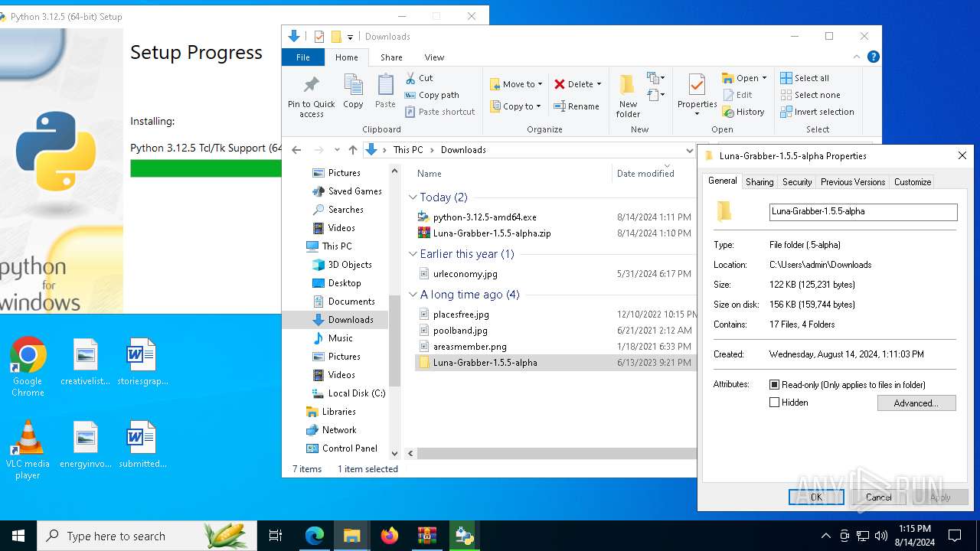Click the horizontal scrollbar left arrow
Image resolution: width=980 pixels, height=551 pixels.
[411, 454]
